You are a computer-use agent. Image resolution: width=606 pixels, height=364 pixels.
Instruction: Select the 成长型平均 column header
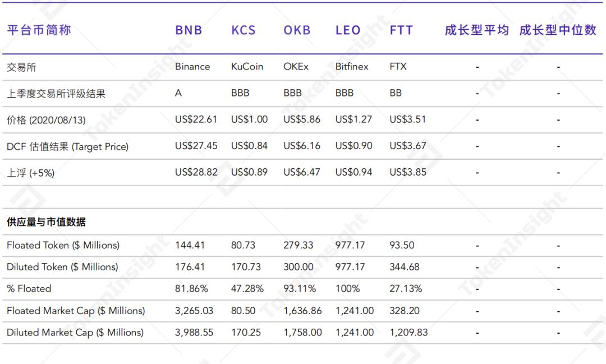click(x=477, y=30)
